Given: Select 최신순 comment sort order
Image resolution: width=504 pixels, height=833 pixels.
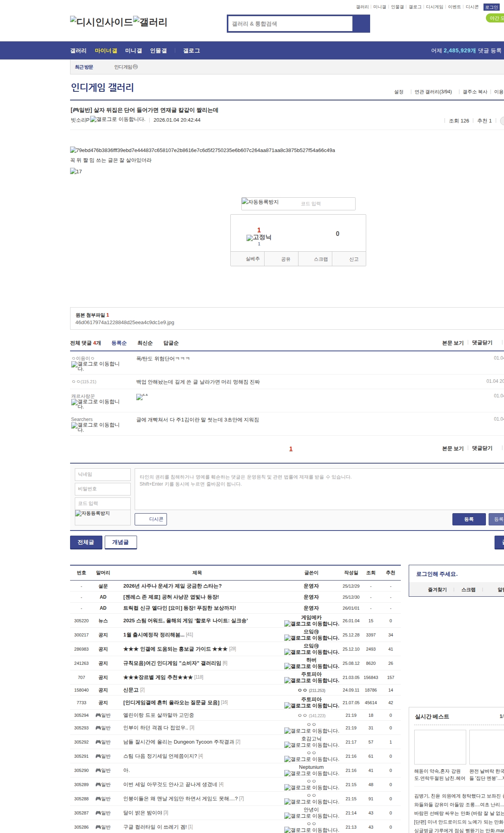Looking at the screenshot, I should [145, 343].
